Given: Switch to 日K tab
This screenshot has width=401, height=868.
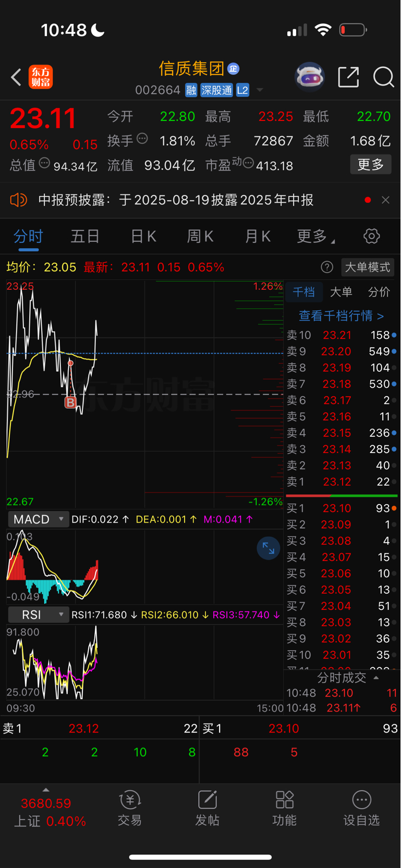Looking at the screenshot, I should point(143,236).
